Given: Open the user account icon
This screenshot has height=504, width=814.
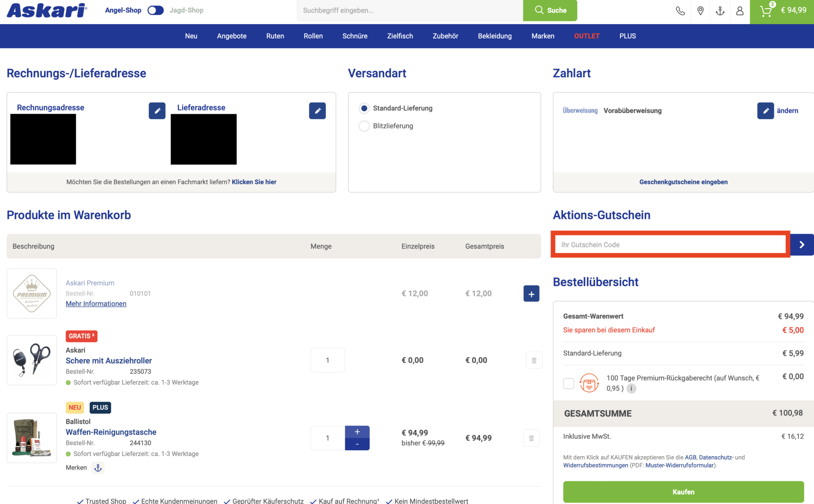Looking at the screenshot, I should pyautogui.click(x=740, y=11).
